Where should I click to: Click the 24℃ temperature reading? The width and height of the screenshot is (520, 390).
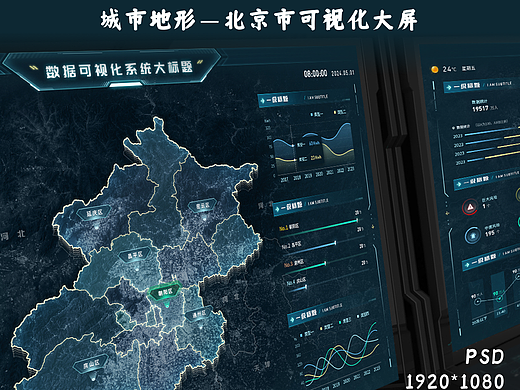tap(449, 69)
